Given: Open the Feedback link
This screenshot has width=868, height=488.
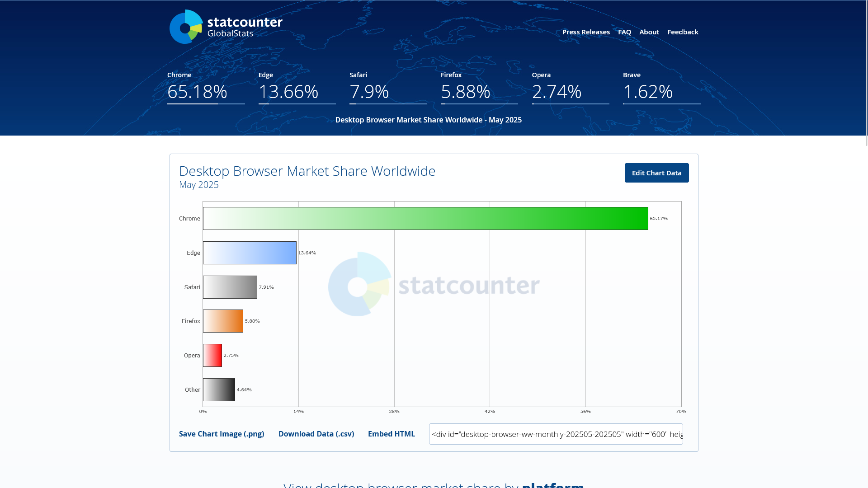Looking at the screenshot, I should pyautogui.click(x=683, y=32).
